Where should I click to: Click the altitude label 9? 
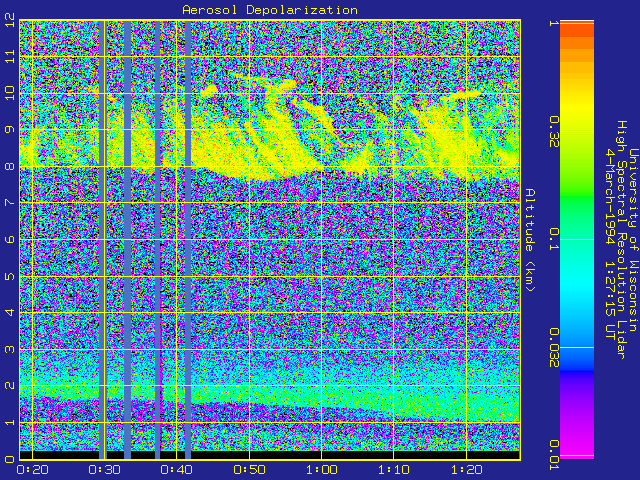tap(10, 129)
